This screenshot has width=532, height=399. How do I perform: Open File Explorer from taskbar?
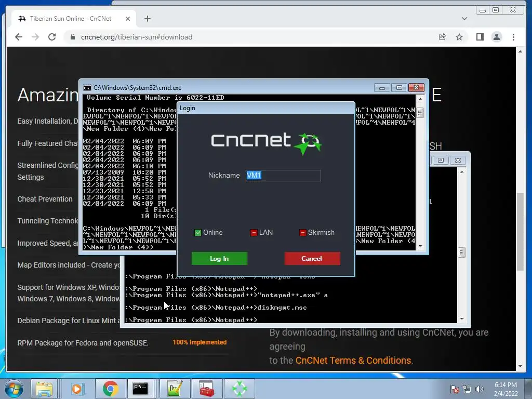point(45,389)
